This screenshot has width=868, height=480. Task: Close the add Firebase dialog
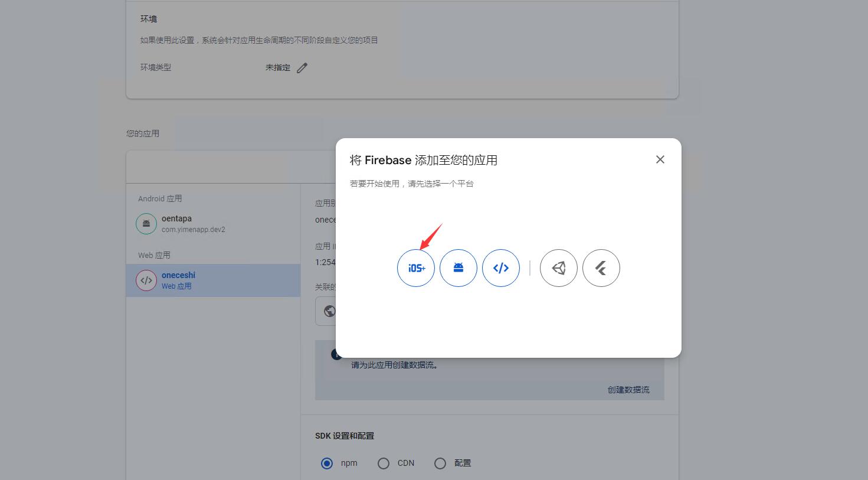(660, 159)
